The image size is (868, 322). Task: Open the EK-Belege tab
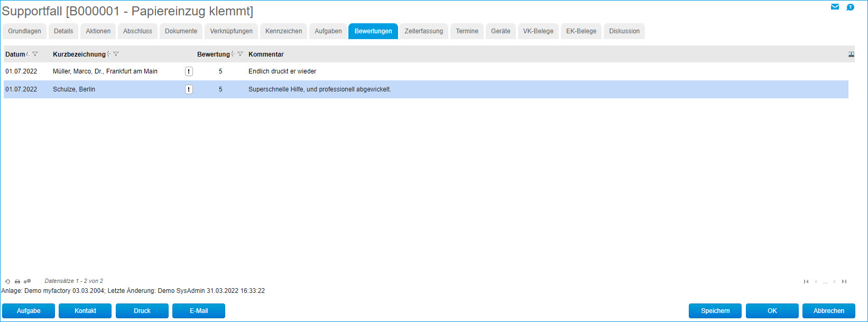click(581, 31)
